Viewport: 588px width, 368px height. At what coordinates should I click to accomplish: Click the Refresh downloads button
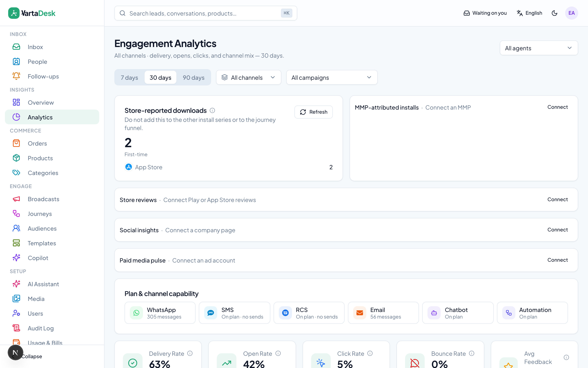click(313, 112)
